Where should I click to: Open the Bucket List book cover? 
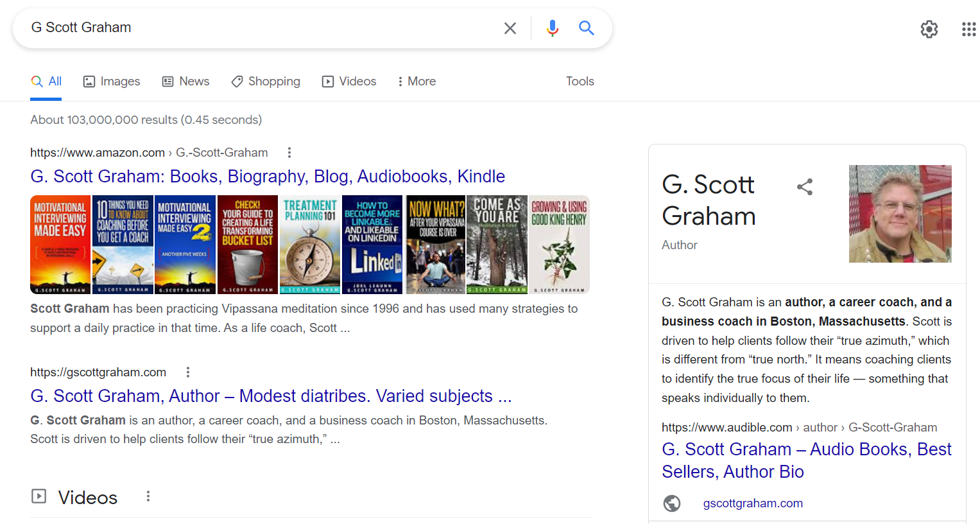(x=248, y=245)
